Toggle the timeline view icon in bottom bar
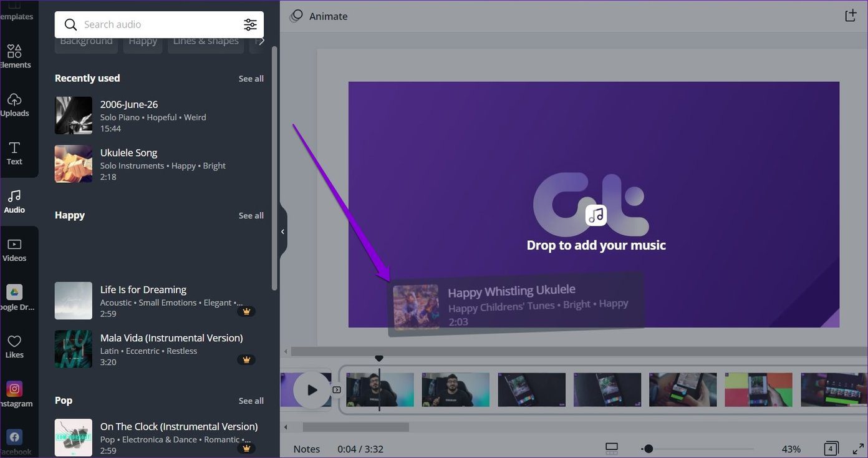The height and width of the screenshot is (458, 868). point(612,449)
